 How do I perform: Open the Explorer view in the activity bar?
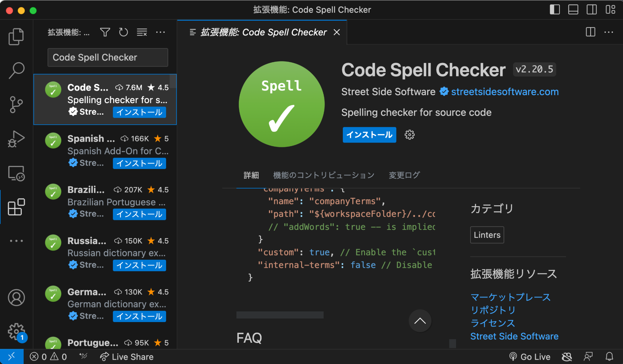[16, 36]
